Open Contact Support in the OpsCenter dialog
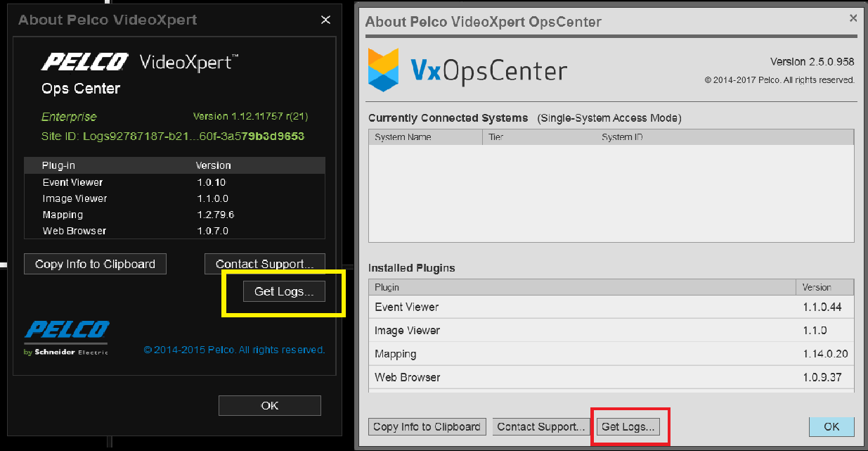 pyautogui.click(x=541, y=426)
